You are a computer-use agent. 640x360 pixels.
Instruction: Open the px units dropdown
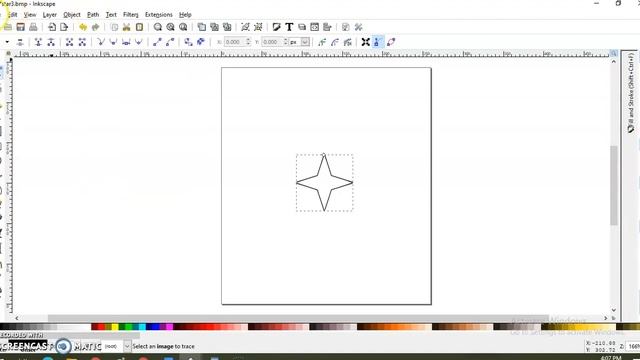(305, 42)
